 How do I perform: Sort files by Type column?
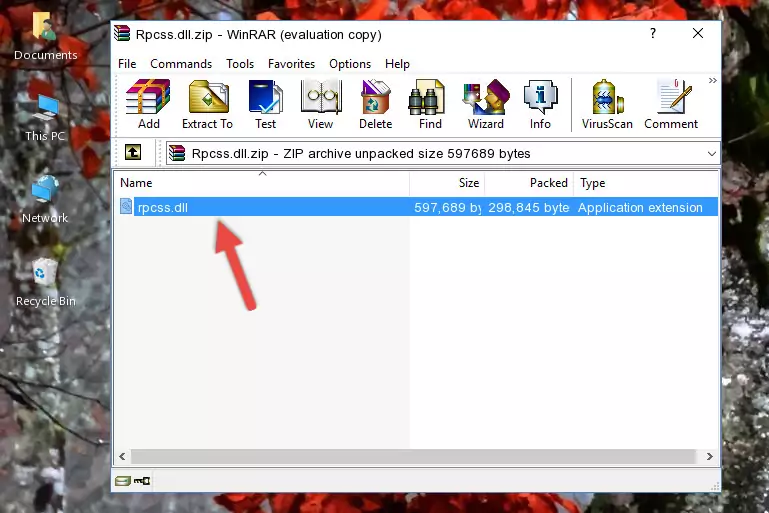click(x=646, y=182)
